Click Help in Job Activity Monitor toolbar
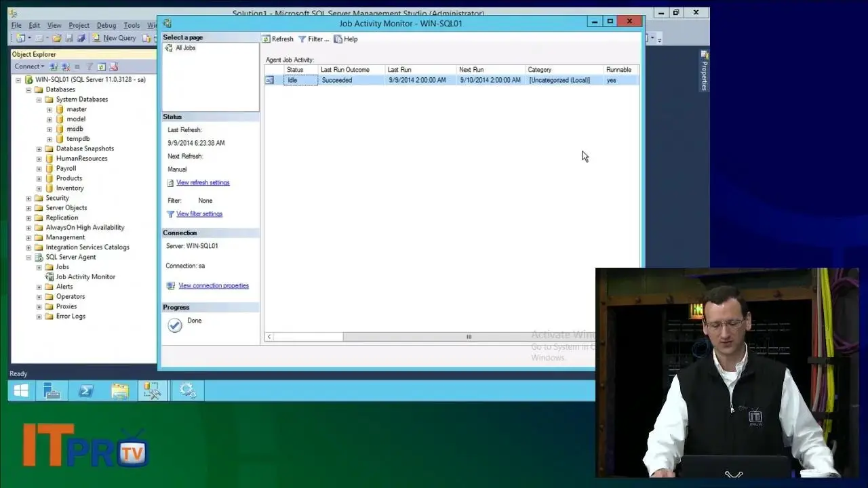This screenshot has height=488, width=868. pyautogui.click(x=346, y=39)
